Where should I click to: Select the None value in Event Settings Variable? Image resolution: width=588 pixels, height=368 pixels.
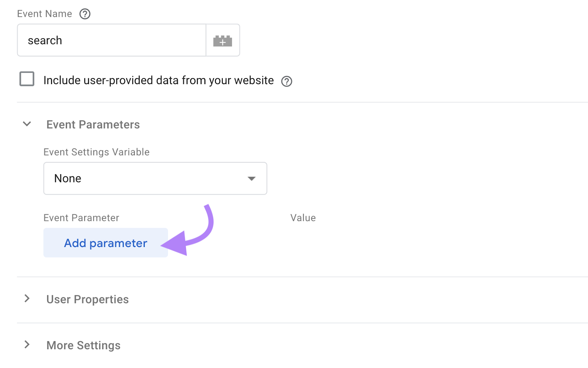click(x=155, y=178)
